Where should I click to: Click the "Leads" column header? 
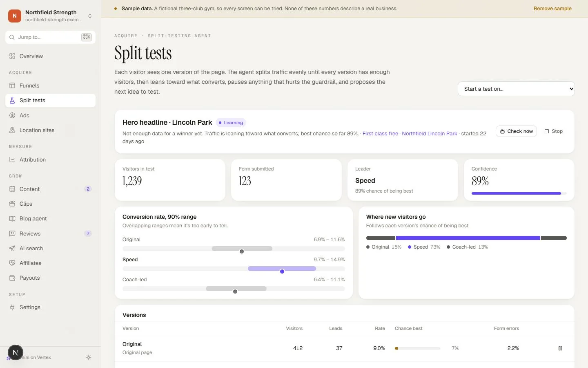pos(336,328)
